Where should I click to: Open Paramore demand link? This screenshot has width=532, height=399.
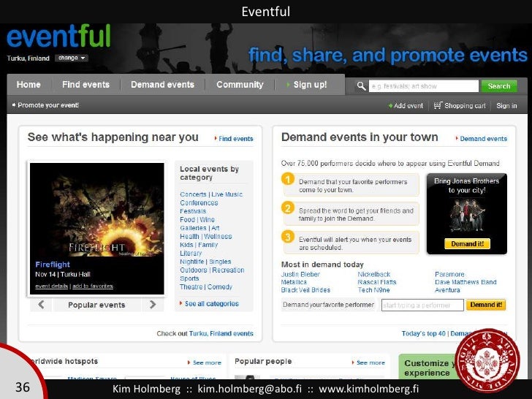click(449, 275)
